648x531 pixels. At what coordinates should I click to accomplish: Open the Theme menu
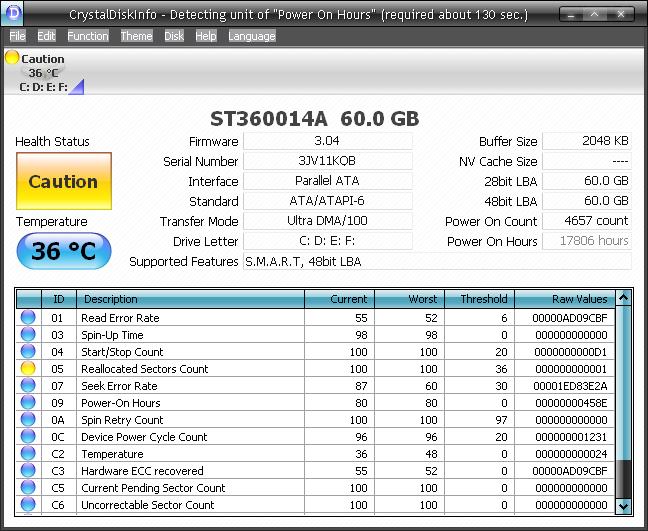point(136,36)
